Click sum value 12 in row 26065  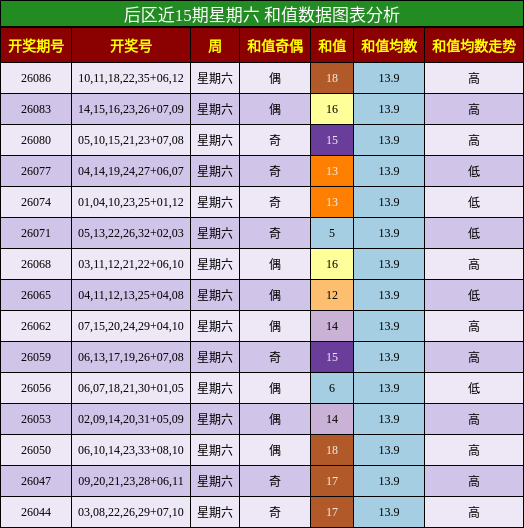pos(332,295)
